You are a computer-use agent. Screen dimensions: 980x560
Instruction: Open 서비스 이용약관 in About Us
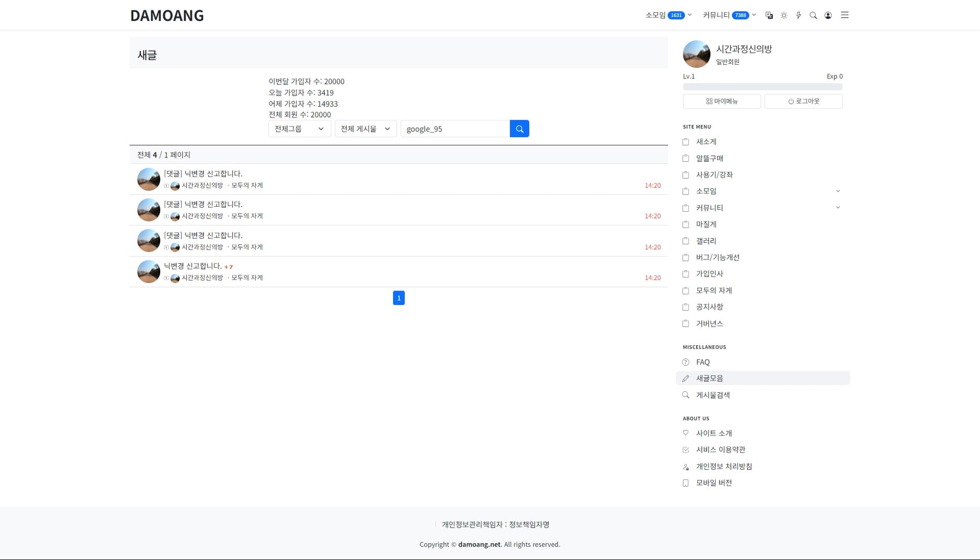coord(721,450)
